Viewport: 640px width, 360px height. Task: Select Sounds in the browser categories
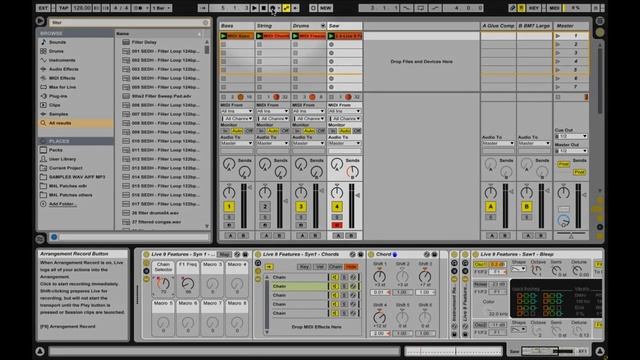click(58, 42)
